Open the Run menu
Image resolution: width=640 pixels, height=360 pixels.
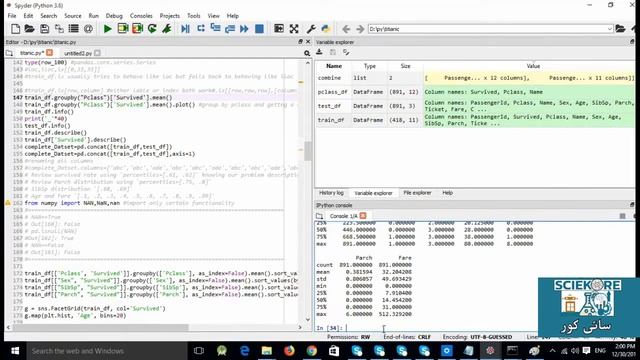coord(93,16)
